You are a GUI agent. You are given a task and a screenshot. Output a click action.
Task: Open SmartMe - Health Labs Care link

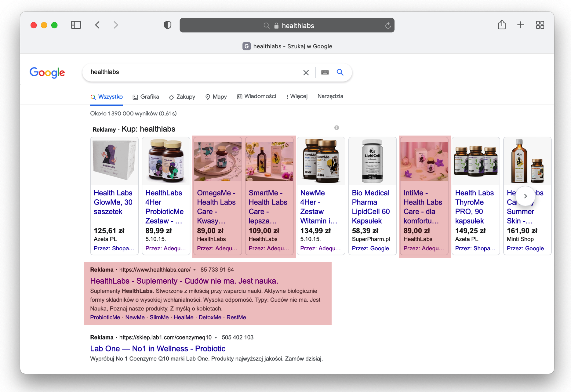[268, 207]
